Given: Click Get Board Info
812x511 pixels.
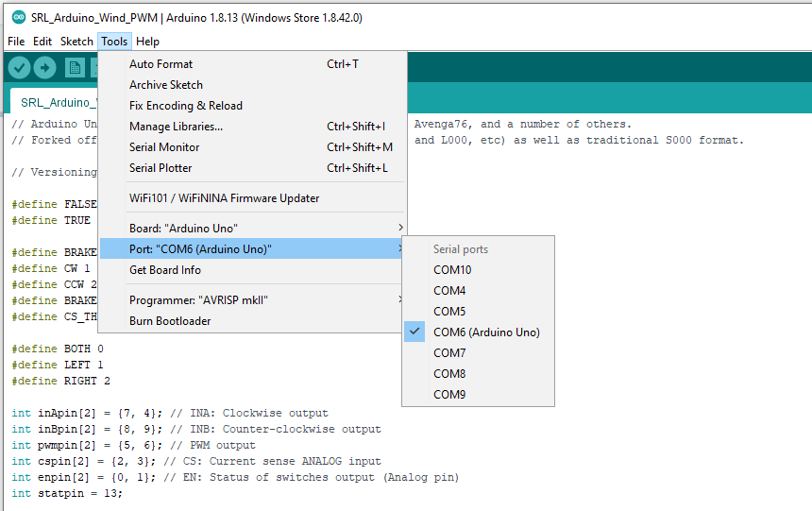Looking at the screenshot, I should click(252, 270).
